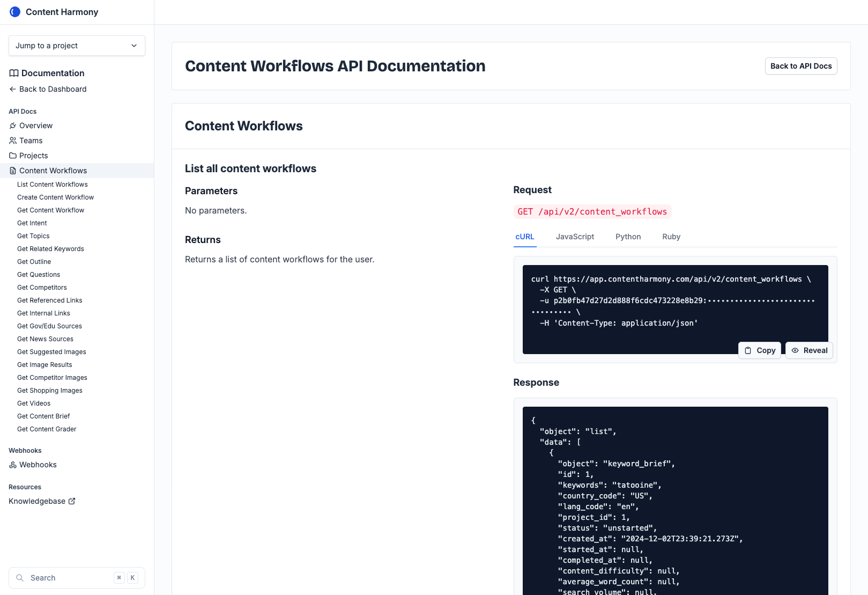
Task: Switch to the JavaScript code tab
Action: [x=575, y=237]
